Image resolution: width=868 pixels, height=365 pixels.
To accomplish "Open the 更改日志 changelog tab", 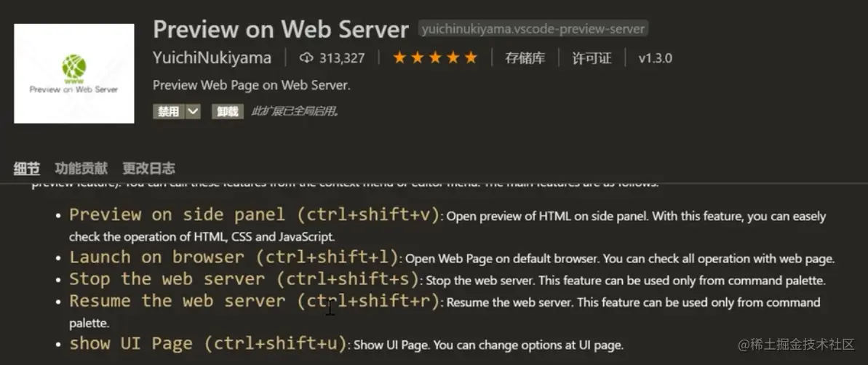I will (148, 169).
